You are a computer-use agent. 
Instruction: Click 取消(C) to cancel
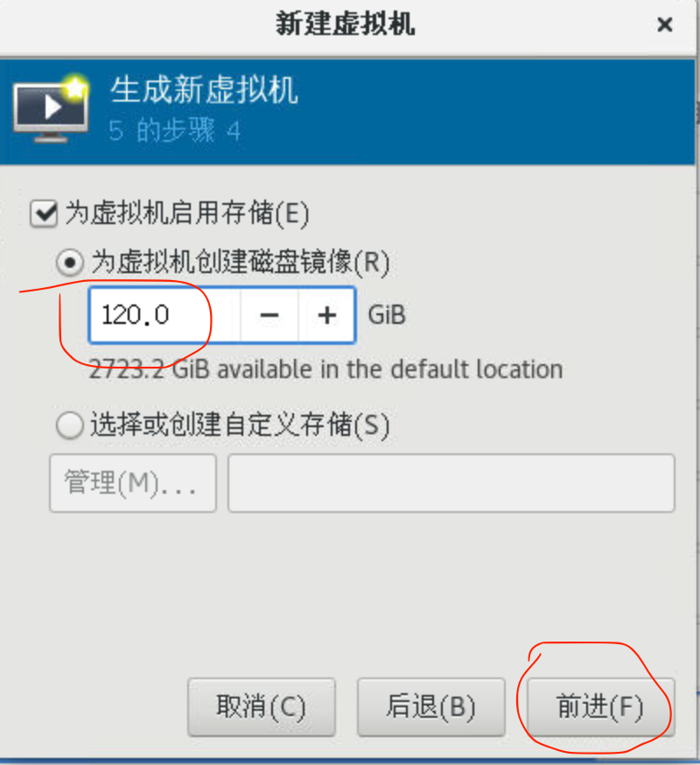(x=262, y=707)
